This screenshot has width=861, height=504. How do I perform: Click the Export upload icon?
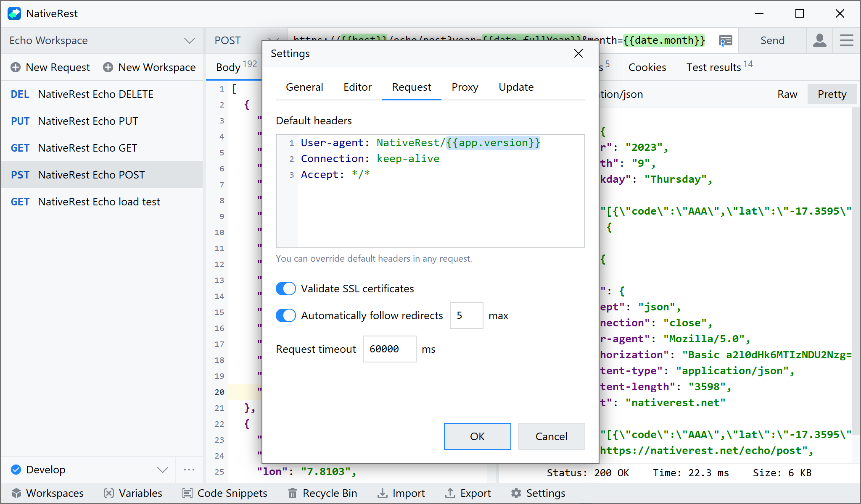pyautogui.click(x=450, y=493)
